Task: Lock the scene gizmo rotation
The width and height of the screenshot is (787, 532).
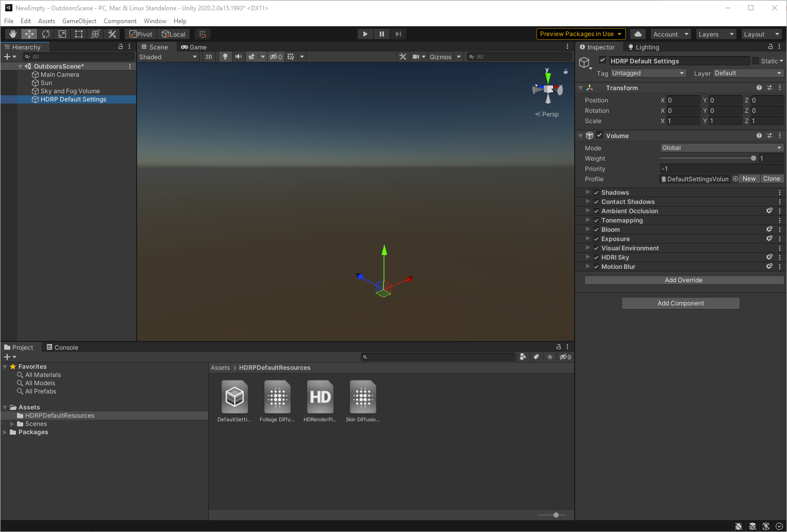Action: tap(565, 72)
